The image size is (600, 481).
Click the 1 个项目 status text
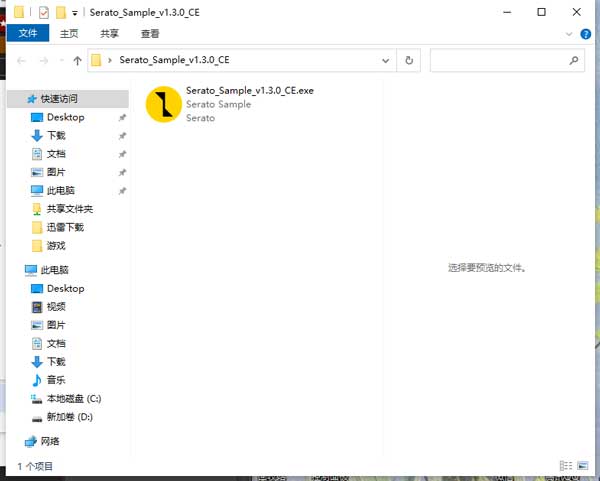click(35, 466)
